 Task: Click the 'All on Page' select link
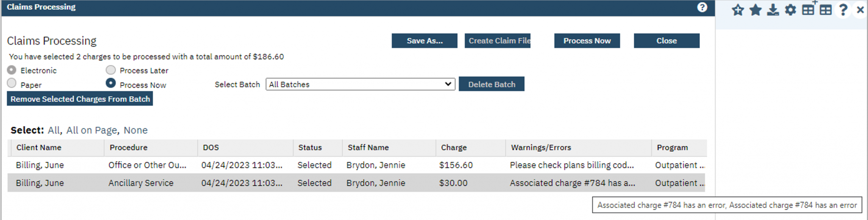tap(92, 130)
